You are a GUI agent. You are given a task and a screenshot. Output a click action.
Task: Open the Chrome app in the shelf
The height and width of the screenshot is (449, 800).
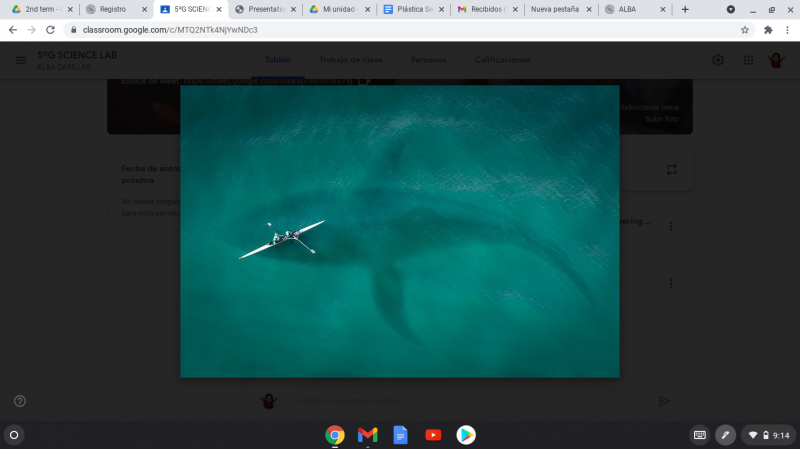[335, 435]
